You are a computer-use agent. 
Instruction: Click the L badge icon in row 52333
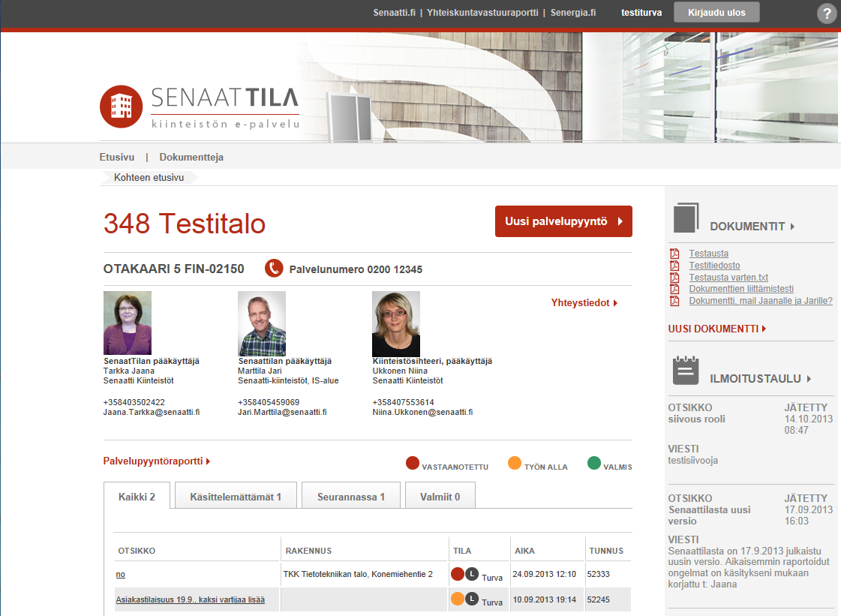point(472,574)
